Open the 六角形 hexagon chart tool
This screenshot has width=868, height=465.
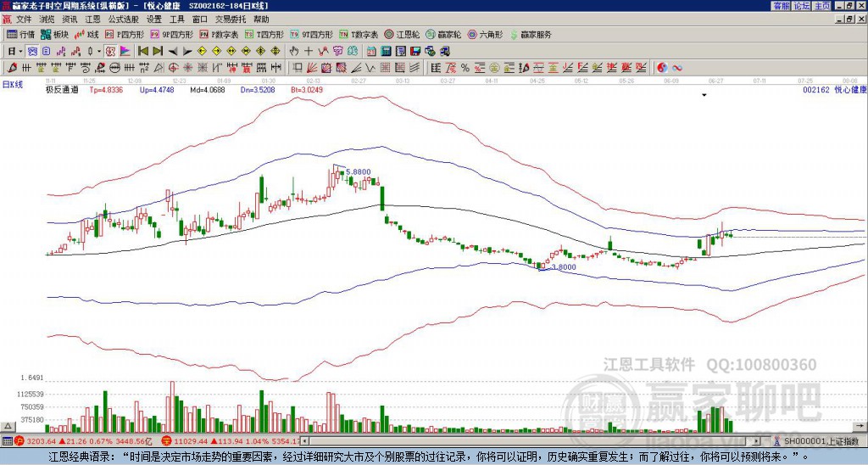tap(486, 34)
